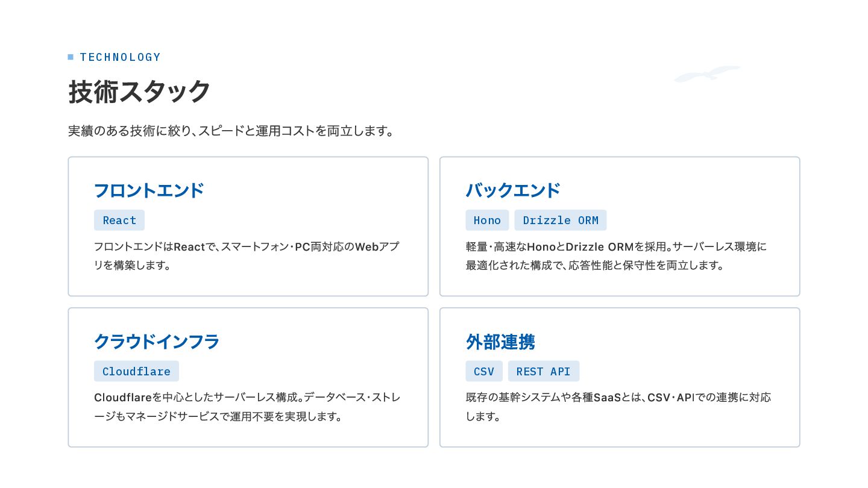
Task: Click the フロントエンド card heading
Action: pos(149,190)
